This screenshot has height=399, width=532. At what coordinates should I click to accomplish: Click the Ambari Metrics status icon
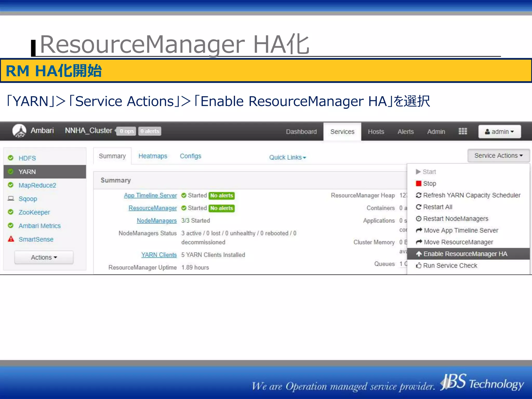click(11, 225)
